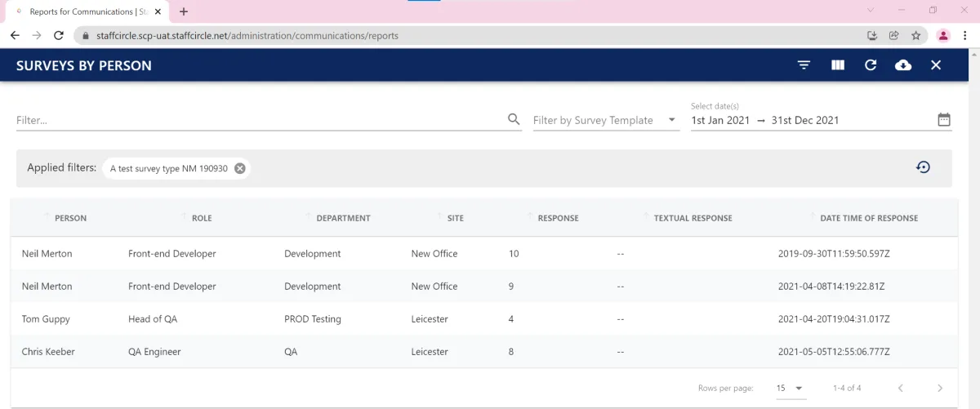Sort by Person column
The width and height of the screenshot is (980, 409).
tap(70, 218)
